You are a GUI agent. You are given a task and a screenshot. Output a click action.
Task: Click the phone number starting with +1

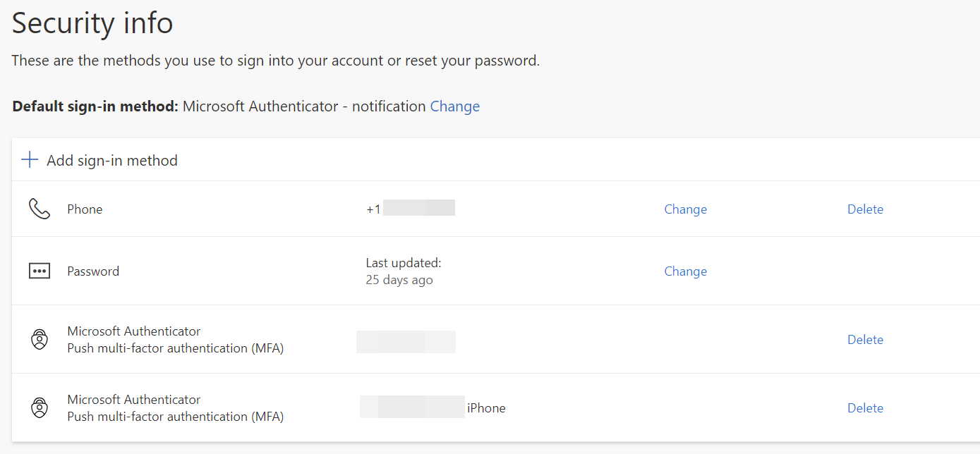(410, 209)
